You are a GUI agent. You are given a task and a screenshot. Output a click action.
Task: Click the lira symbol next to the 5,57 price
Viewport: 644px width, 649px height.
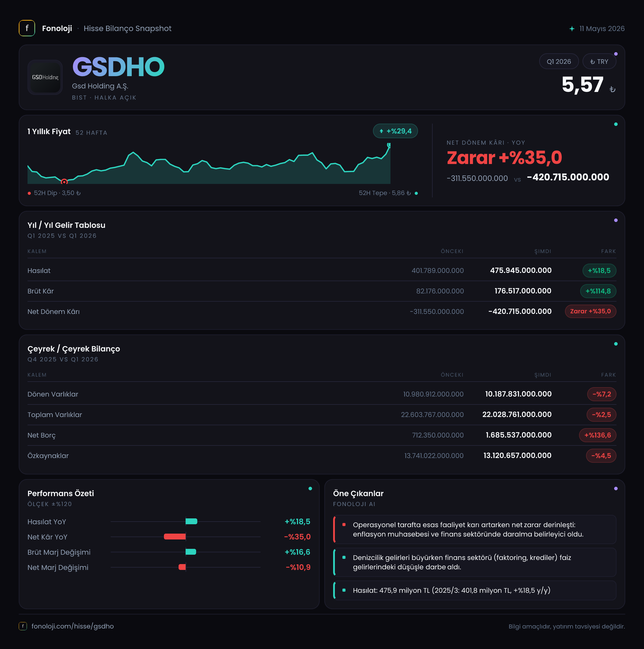612,89
